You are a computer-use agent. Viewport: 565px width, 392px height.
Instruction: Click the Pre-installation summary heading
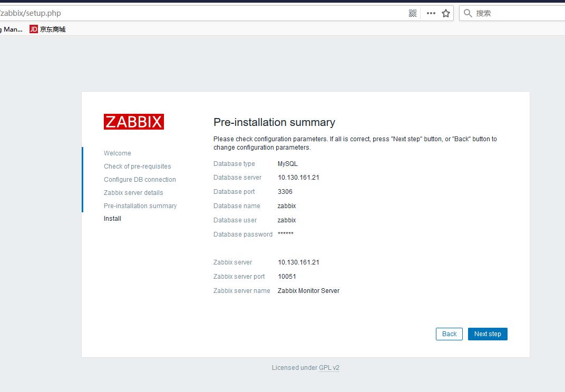(x=274, y=122)
